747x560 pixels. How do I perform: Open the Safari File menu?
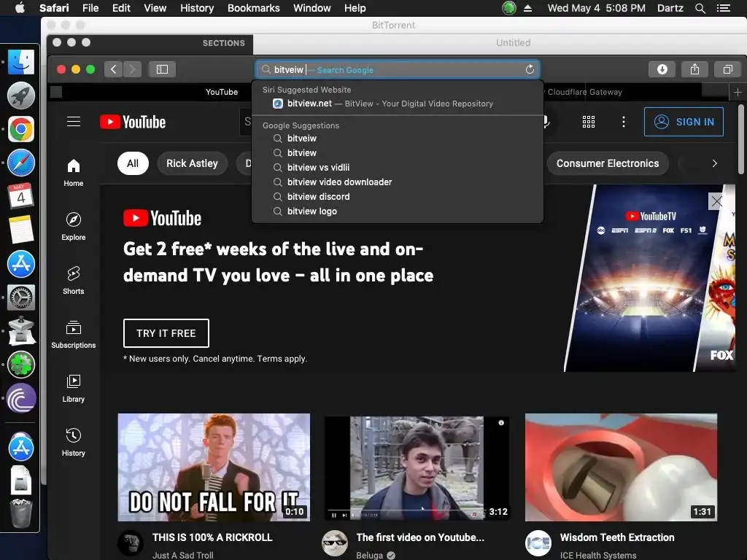[90, 8]
